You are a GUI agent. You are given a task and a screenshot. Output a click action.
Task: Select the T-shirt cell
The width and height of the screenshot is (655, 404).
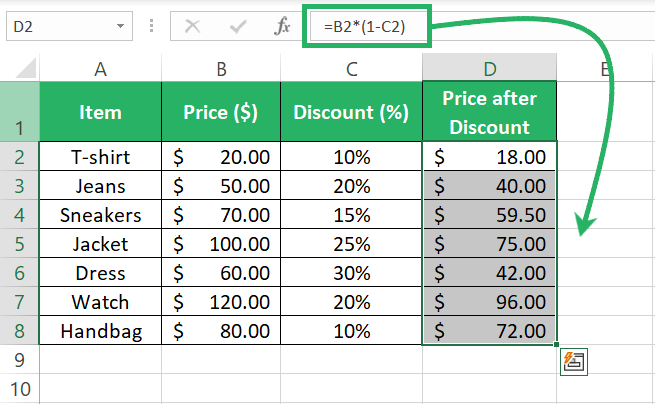pyautogui.click(x=100, y=156)
